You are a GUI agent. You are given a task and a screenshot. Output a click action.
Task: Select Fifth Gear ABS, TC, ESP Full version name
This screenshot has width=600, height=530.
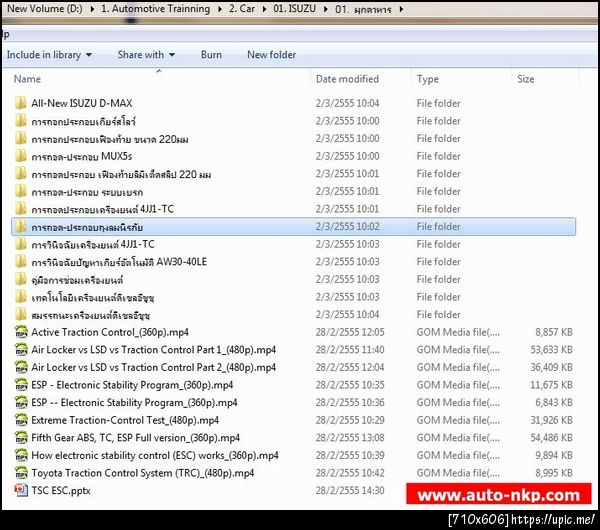pyautogui.click(x=135, y=438)
